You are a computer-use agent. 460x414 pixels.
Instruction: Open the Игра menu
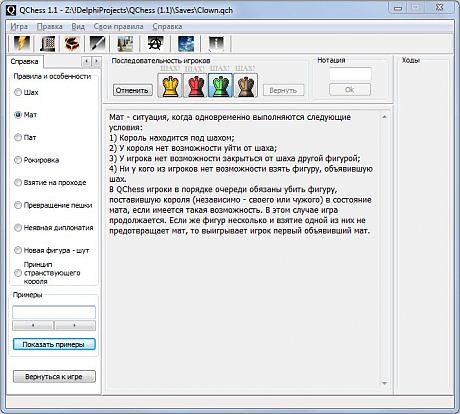19,26
